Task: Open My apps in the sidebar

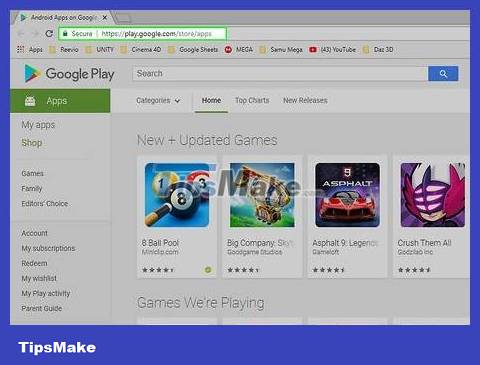Action: pyautogui.click(x=38, y=125)
